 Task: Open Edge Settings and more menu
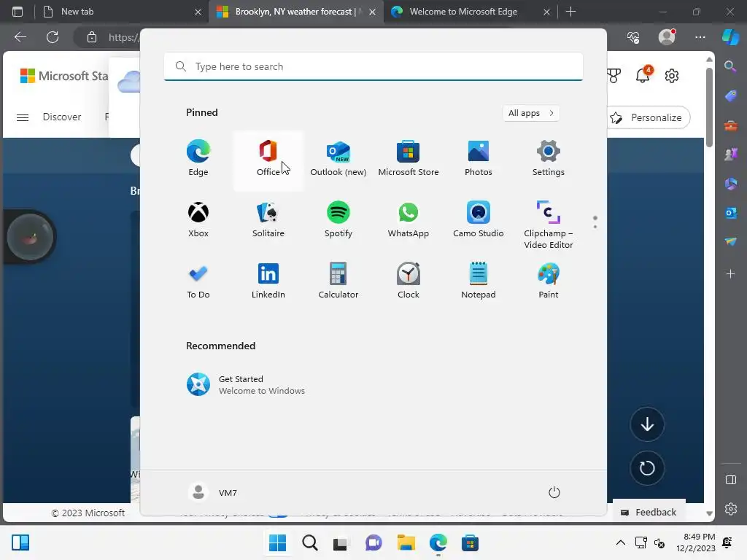(x=700, y=37)
